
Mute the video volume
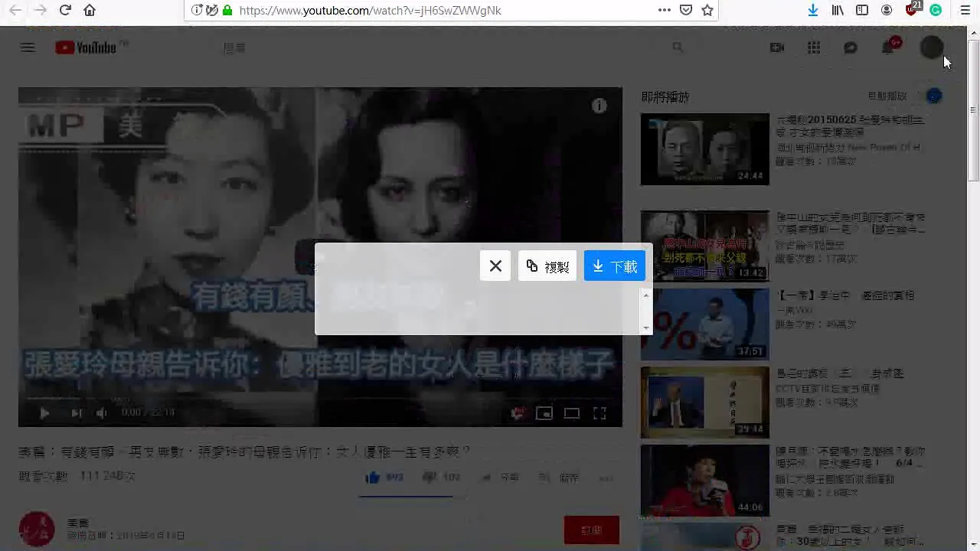(102, 413)
